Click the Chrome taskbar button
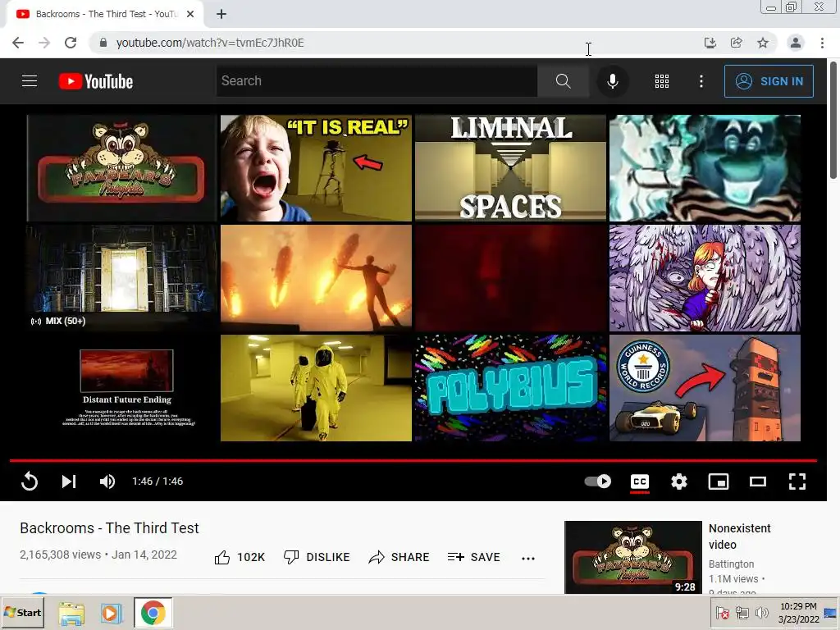 tap(153, 613)
